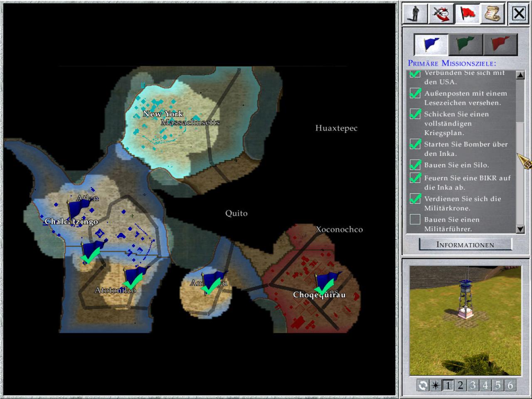Click the Quito map label

point(236,213)
